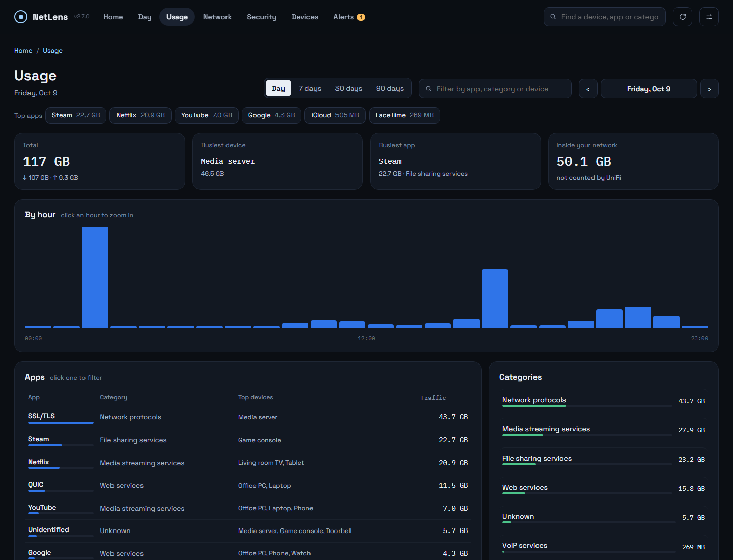This screenshot has height=560, width=733.
Task: Click the Filter by app input field
Action: point(495,89)
